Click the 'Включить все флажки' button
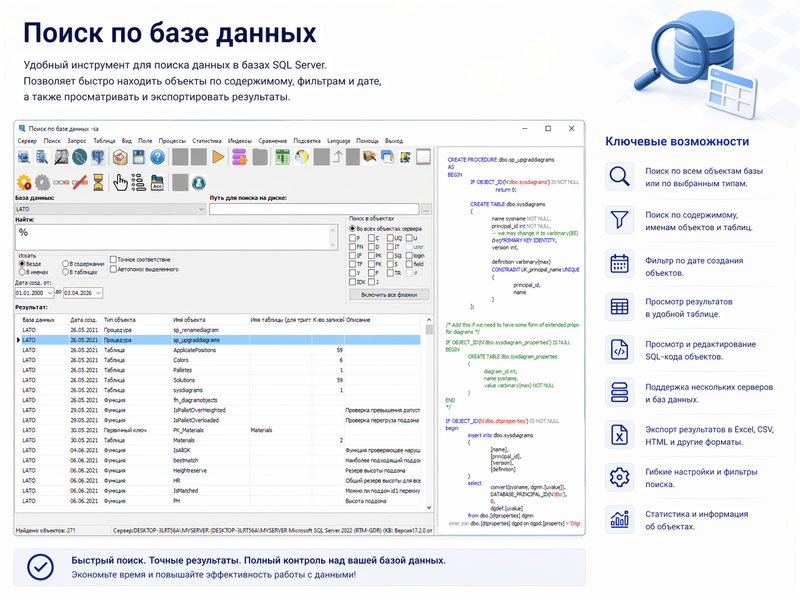This screenshot has width=800, height=600. (389, 294)
